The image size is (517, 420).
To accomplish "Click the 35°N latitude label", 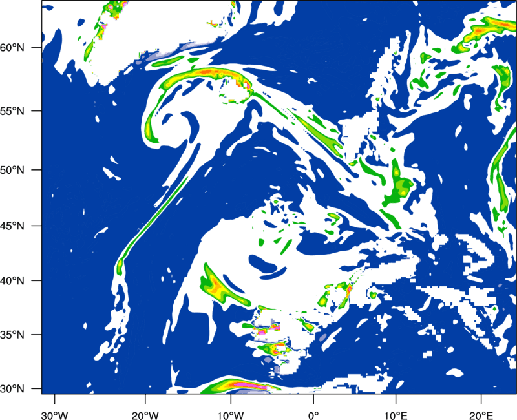I will point(12,335).
